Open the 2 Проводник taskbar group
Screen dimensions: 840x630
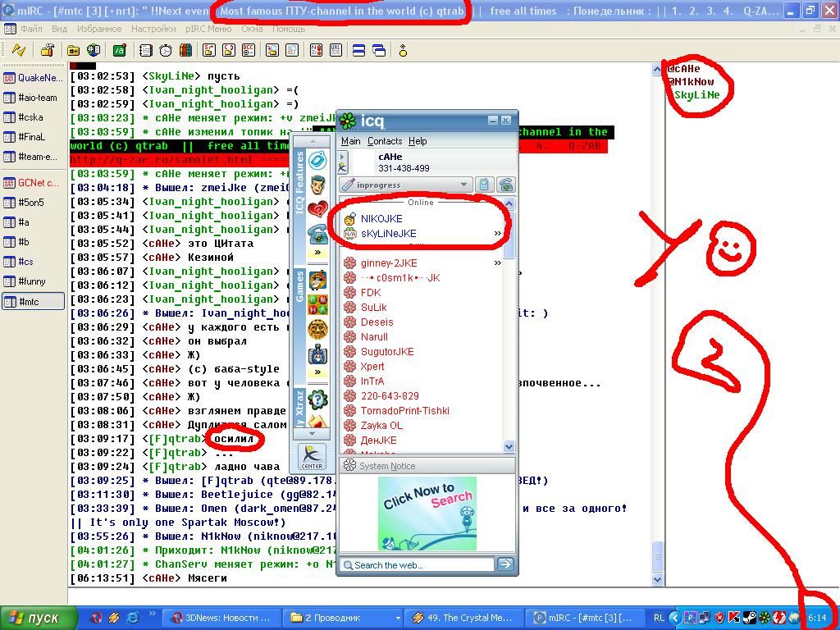(343, 618)
